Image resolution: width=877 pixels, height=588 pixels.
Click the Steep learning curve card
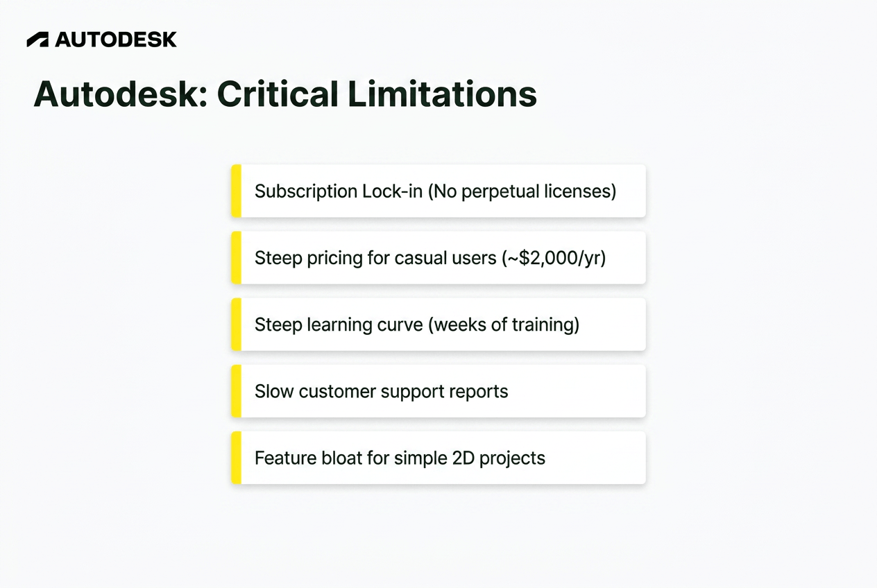click(x=438, y=325)
